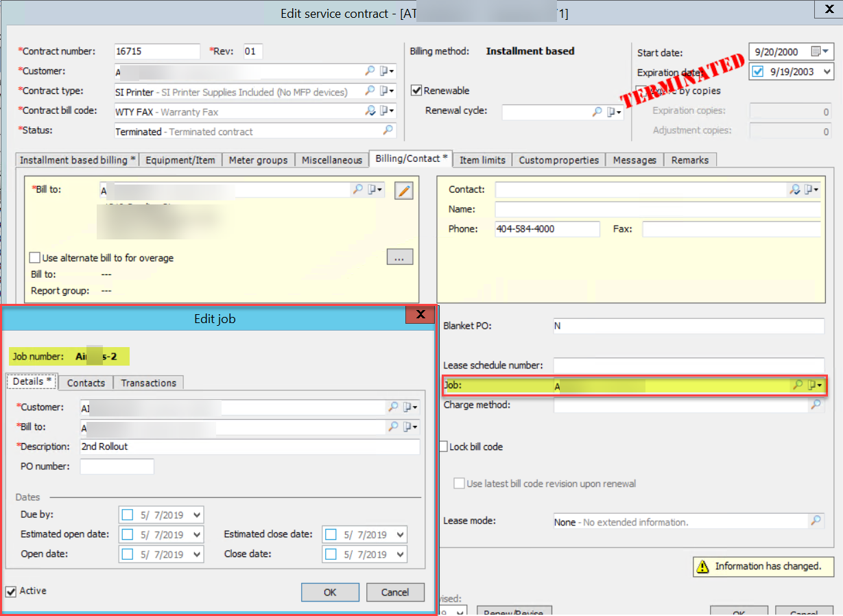
Task: Expand Estimated open date dropdown
Action: pyautogui.click(x=197, y=534)
